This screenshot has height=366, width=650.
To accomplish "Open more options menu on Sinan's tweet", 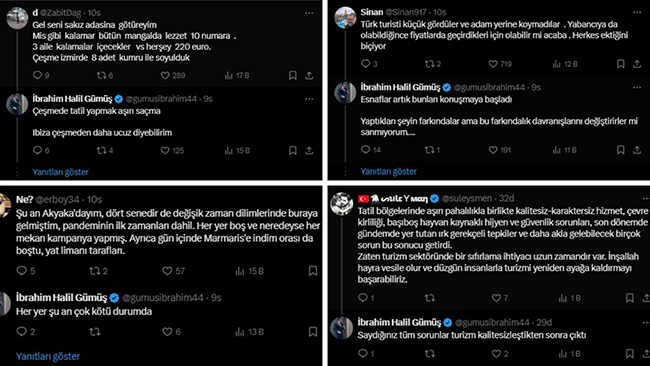I will pyautogui.click(x=637, y=12).
